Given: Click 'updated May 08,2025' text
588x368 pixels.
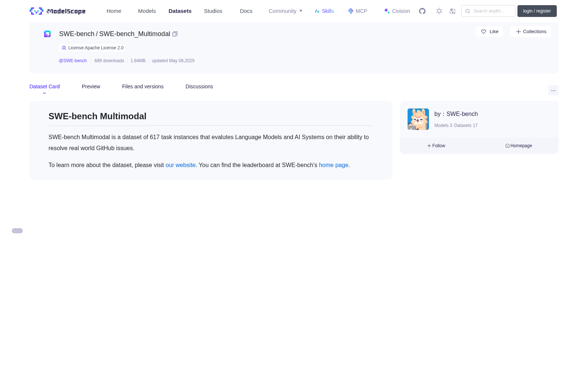Looking at the screenshot, I should point(173,61).
